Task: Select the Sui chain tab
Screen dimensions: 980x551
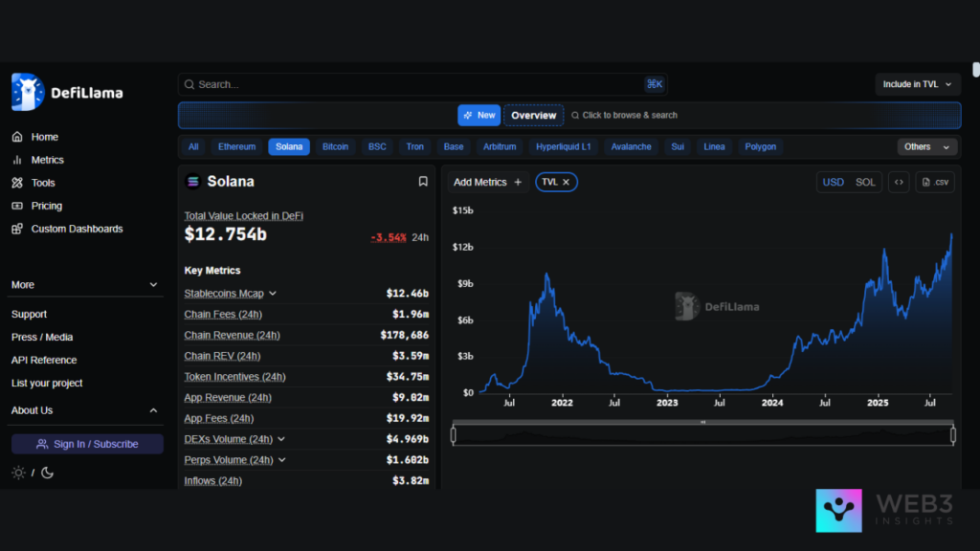Action: tap(678, 146)
